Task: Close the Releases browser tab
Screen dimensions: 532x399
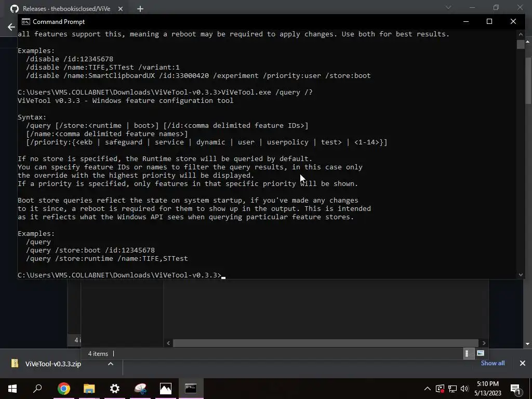Action: tap(121, 9)
